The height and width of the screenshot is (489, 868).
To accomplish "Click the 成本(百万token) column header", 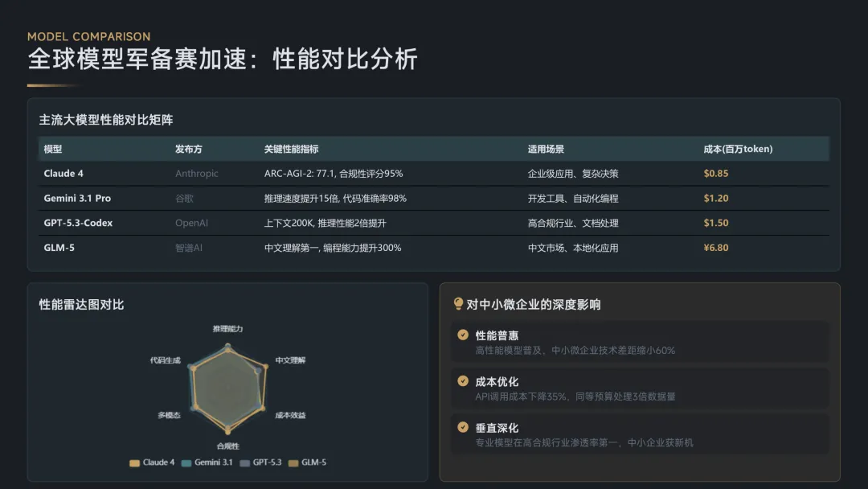I will [x=738, y=149].
